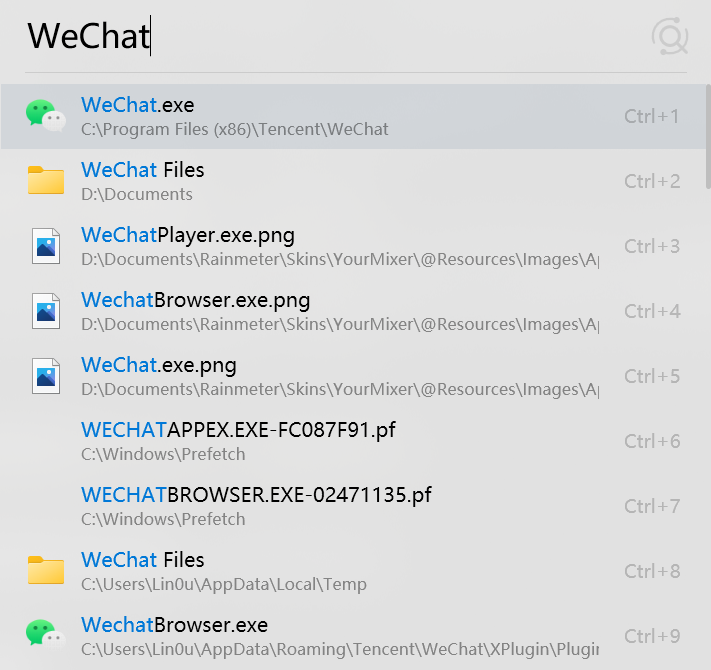711x670 pixels.
Task: Click the Ctrl+9 shortcut for WechatBrowser.exe
Action: 652,636
